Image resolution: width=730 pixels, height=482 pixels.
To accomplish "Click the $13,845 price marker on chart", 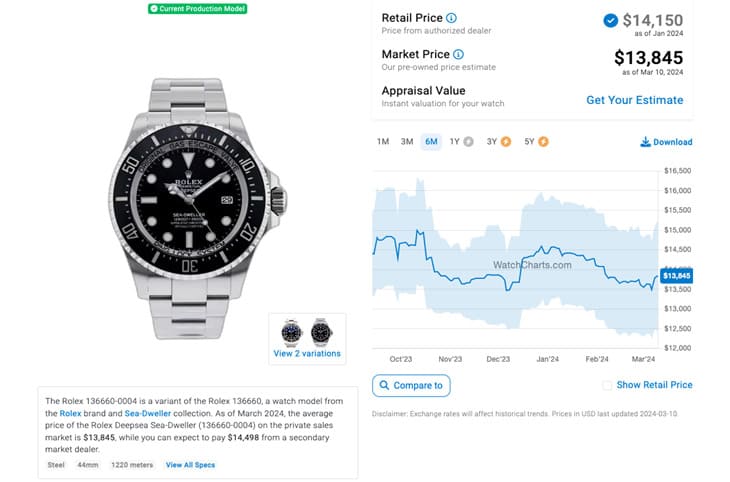I will 676,276.
